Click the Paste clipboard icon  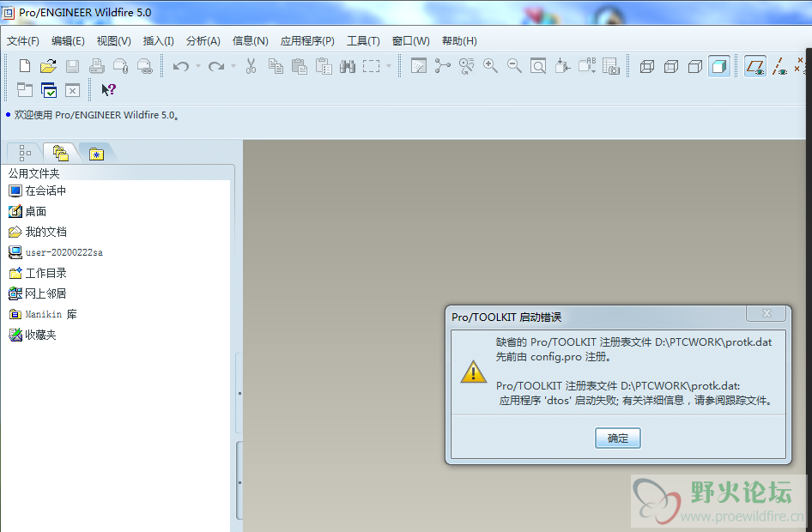coord(300,66)
